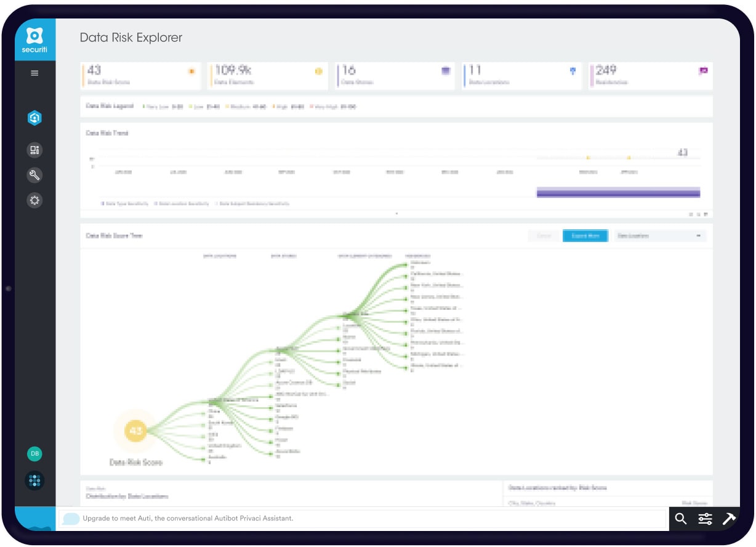Select the Salesforce data store node
The width and height of the screenshot is (756, 547).
coord(286,407)
